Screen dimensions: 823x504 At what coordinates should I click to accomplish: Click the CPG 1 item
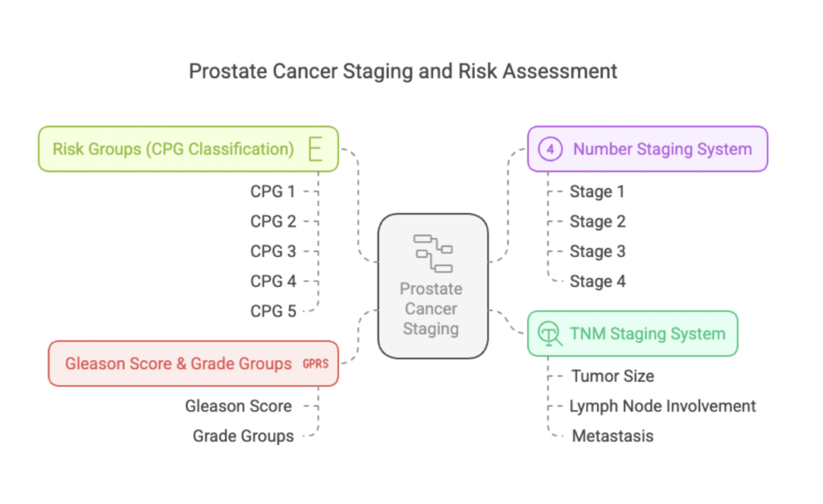(273, 191)
